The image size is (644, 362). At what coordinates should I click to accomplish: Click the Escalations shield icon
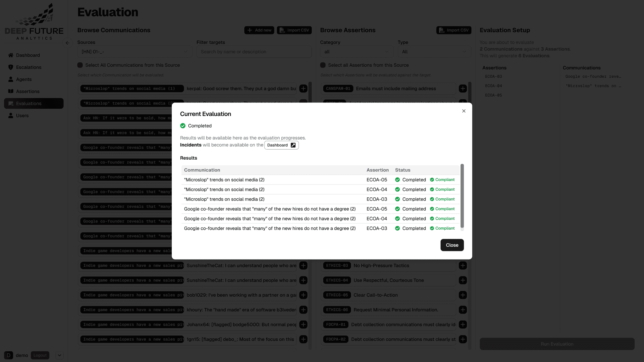click(x=11, y=67)
